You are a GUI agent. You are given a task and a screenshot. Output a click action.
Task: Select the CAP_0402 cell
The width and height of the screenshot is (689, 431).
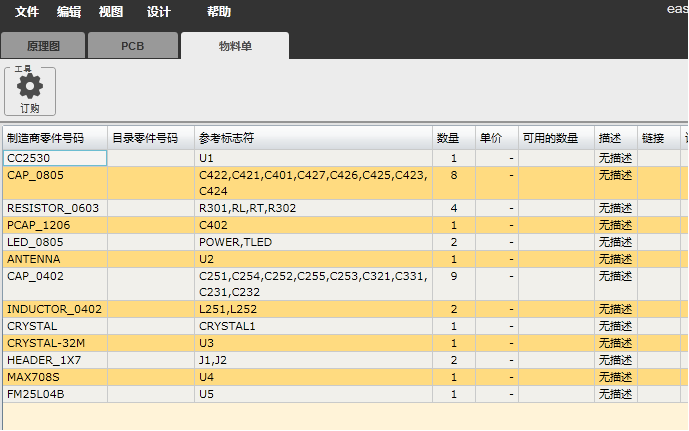pos(55,284)
